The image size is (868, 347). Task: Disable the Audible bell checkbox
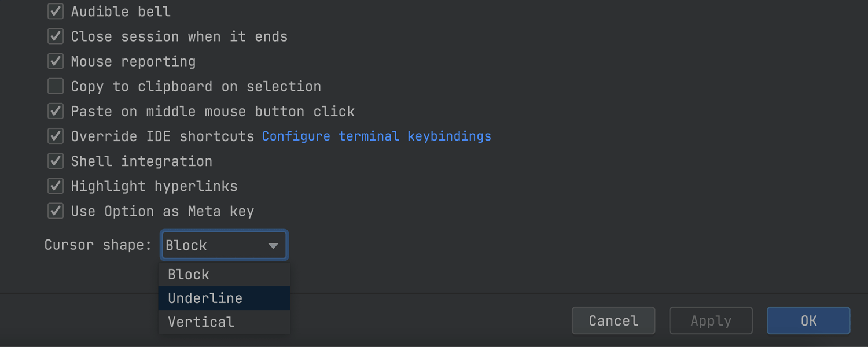[56, 12]
